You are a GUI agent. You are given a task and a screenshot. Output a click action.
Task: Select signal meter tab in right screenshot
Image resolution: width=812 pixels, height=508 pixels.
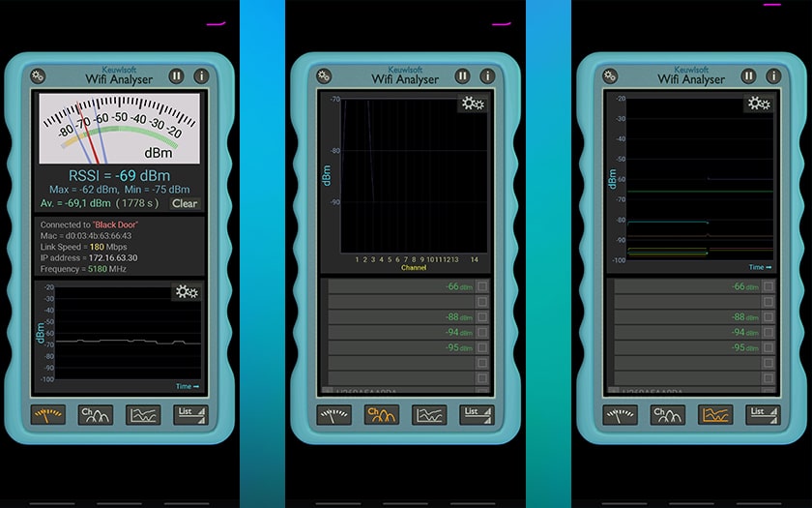pyautogui.click(x=621, y=415)
